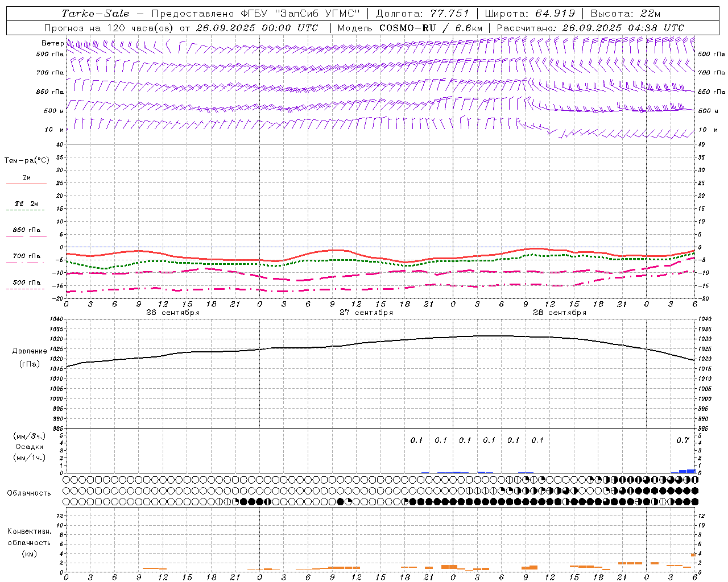
Task: Select the 26 сентября date label
Action: pos(172,313)
